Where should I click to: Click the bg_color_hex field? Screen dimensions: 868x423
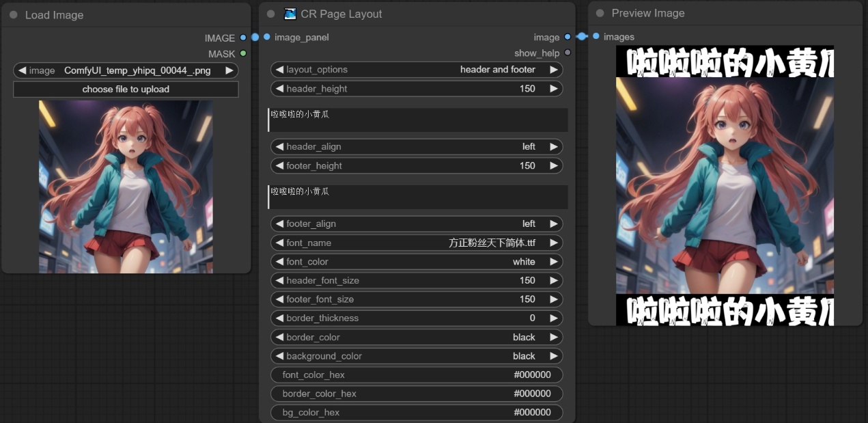[x=417, y=413]
